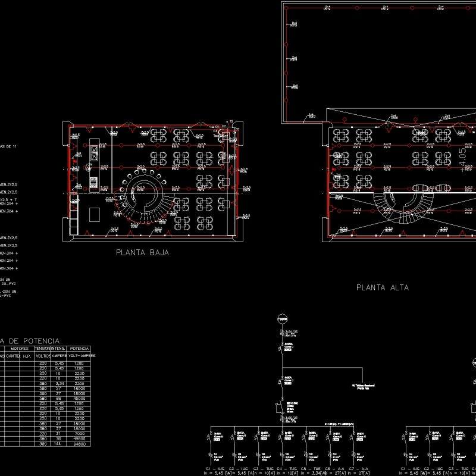The width and height of the screenshot is (476, 476).
Task: Toggle the grounding symbol below the transformer
Action: pos(282,332)
